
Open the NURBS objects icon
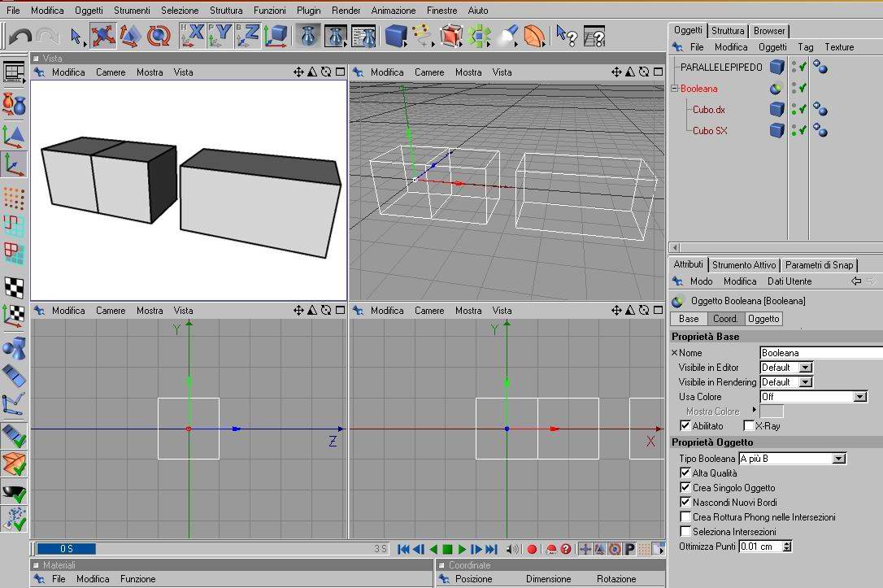450,36
